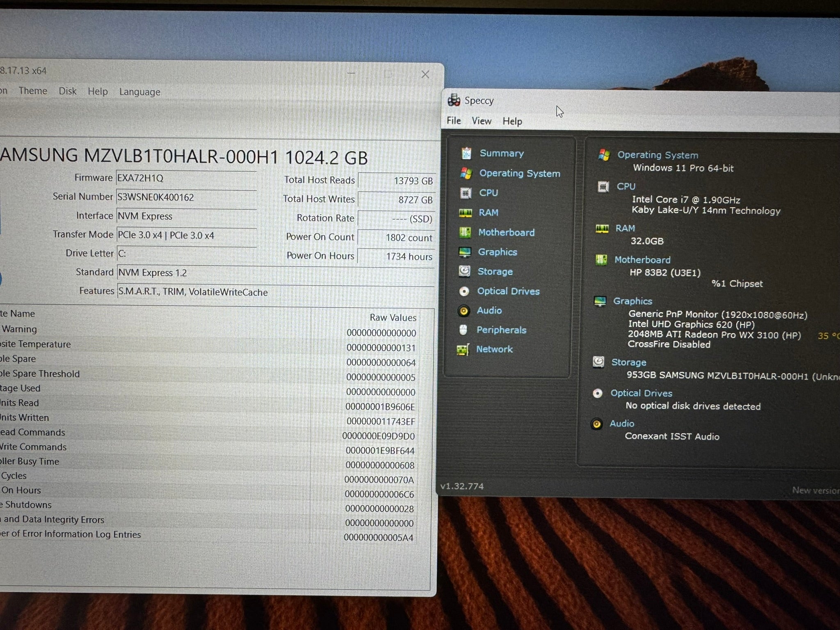This screenshot has width=840, height=630.
Task: Select the raw value 00000001B9606E row
Action: [x=380, y=407]
